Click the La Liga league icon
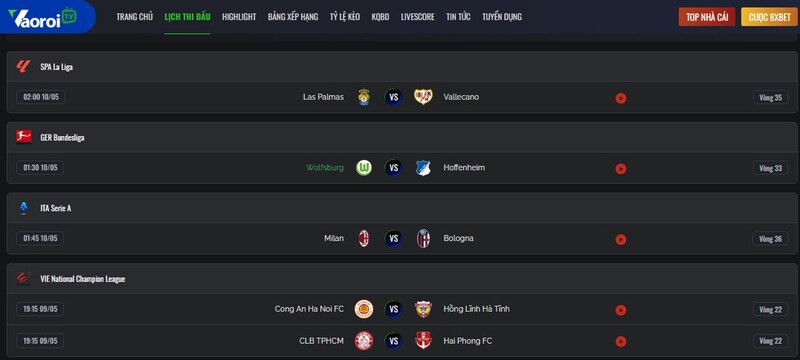800x360 pixels. tap(23, 66)
